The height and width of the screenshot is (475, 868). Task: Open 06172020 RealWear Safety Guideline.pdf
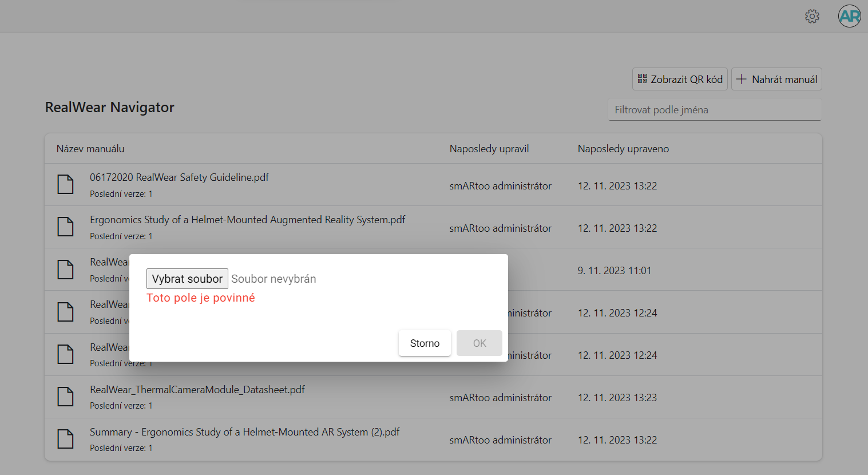coord(179,177)
